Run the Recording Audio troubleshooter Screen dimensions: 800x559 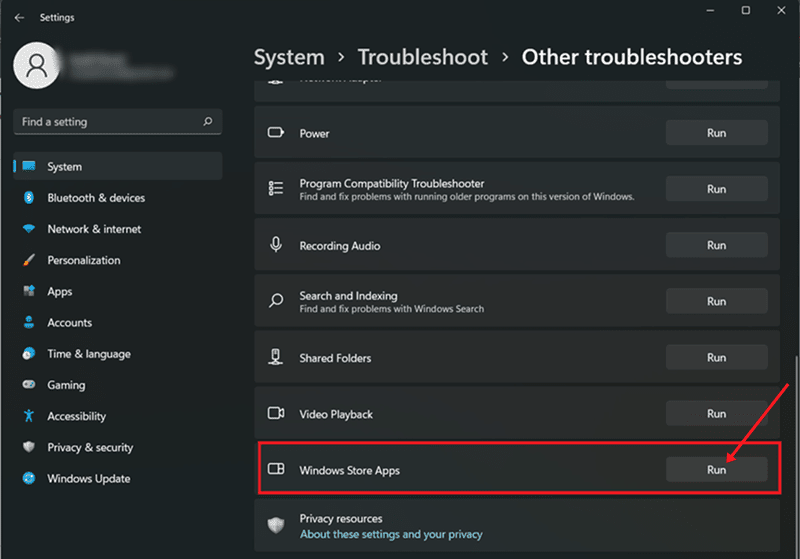point(716,245)
